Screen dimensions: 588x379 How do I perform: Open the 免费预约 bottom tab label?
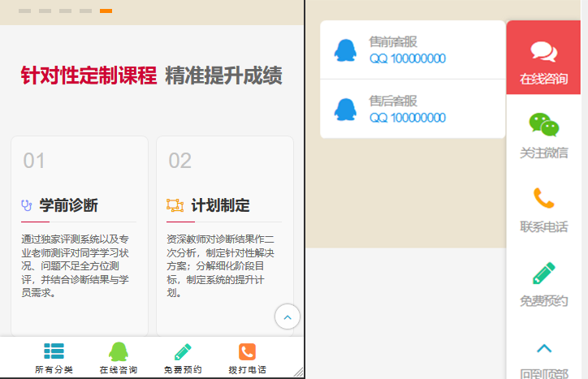[183, 369]
